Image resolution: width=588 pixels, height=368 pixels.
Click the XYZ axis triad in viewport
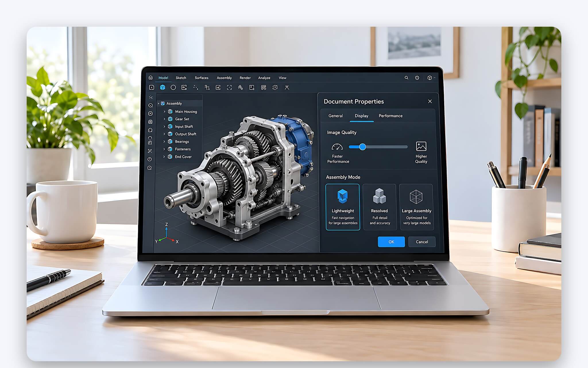[167, 234]
